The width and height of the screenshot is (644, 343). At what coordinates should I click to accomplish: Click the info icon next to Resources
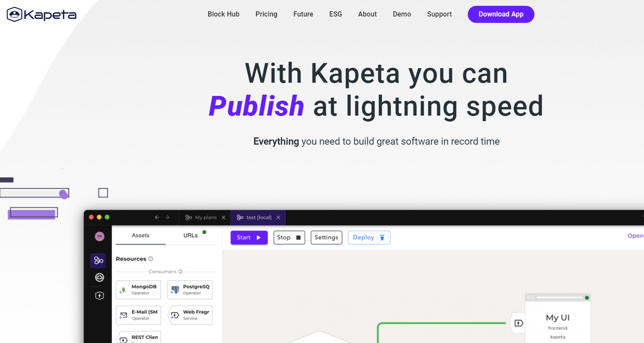[x=150, y=259]
